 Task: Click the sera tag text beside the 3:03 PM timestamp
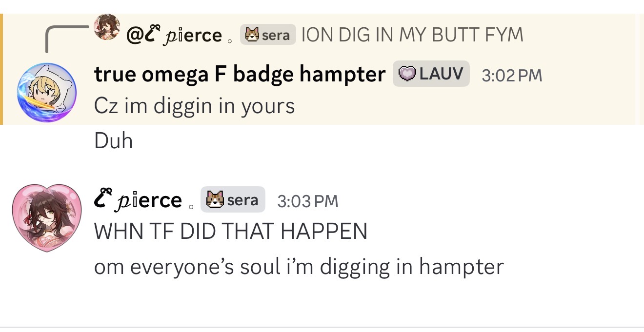(x=242, y=200)
